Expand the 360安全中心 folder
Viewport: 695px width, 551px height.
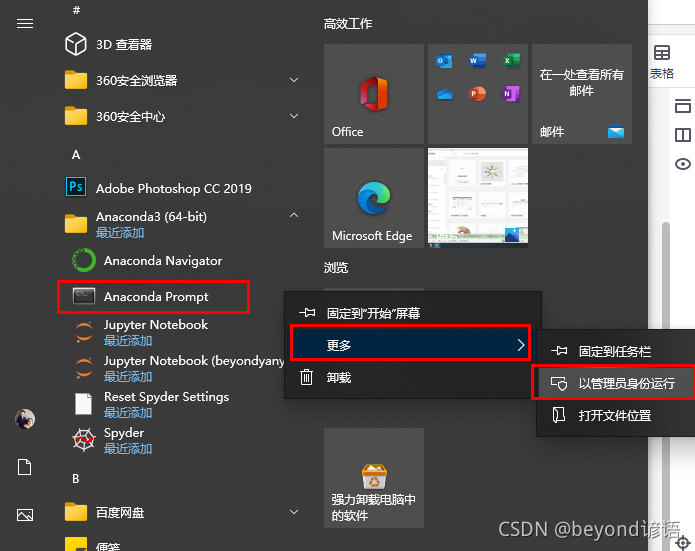pyautogui.click(x=293, y=116)
